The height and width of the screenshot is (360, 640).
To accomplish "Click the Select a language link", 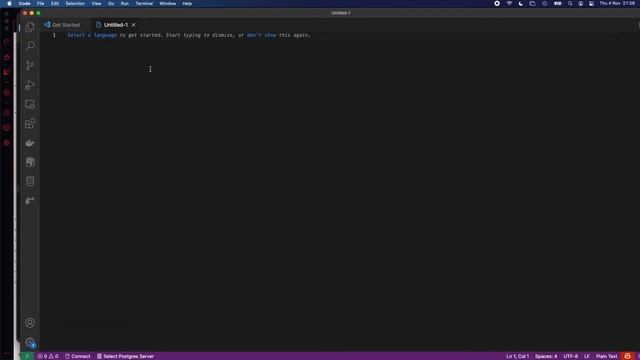I will pyautogui.click(x=92, y=35).
